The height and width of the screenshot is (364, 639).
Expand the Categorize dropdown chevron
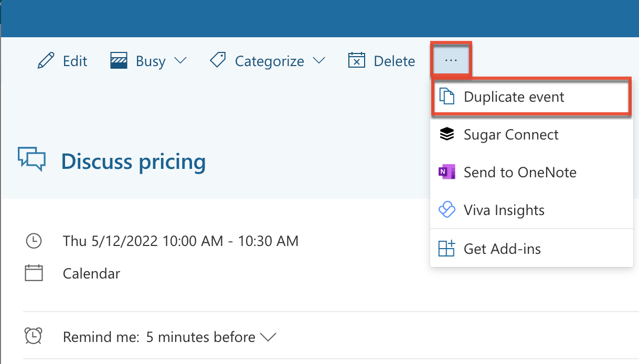coord(318,61)
